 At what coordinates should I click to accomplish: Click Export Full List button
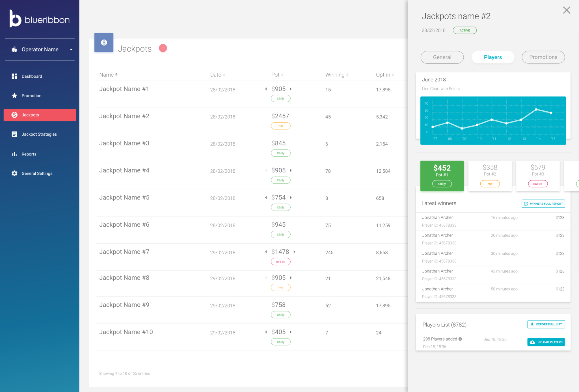pyautogui.click(x=546, y=324)
